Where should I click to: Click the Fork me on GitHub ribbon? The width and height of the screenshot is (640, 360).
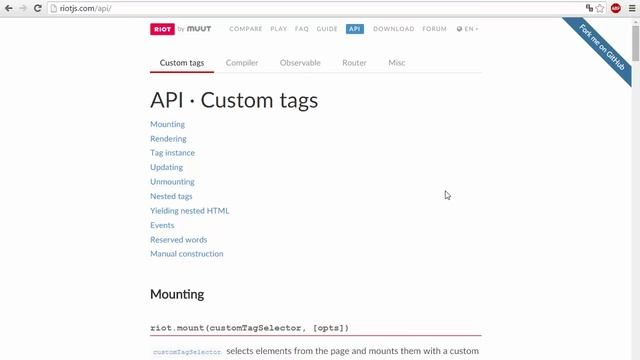tap(602, 47)
